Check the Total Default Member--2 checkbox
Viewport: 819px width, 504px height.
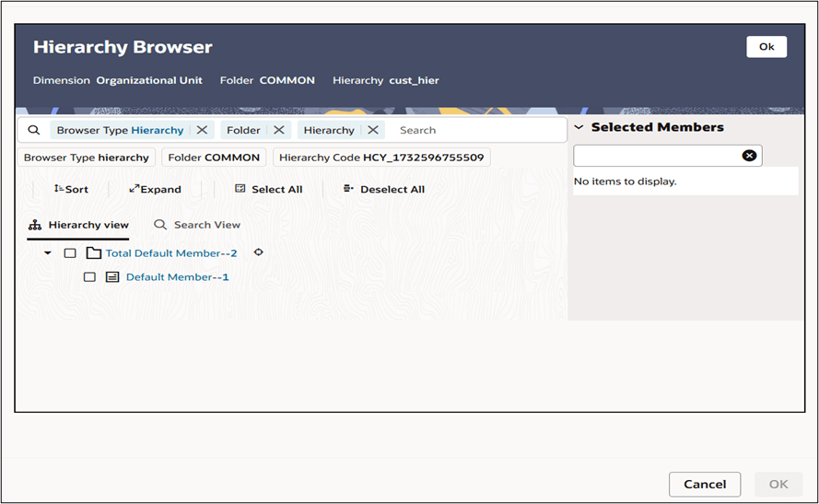(x=70, y=253)
